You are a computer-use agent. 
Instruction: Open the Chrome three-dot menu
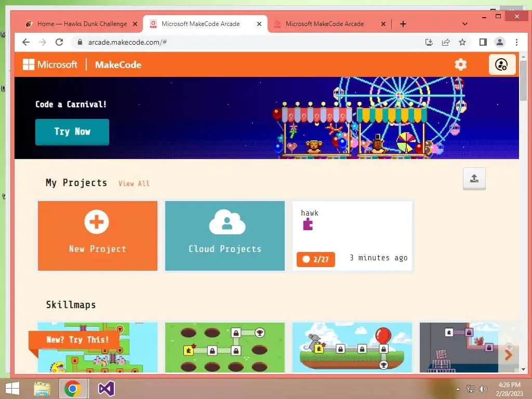(x=516, y=42)
